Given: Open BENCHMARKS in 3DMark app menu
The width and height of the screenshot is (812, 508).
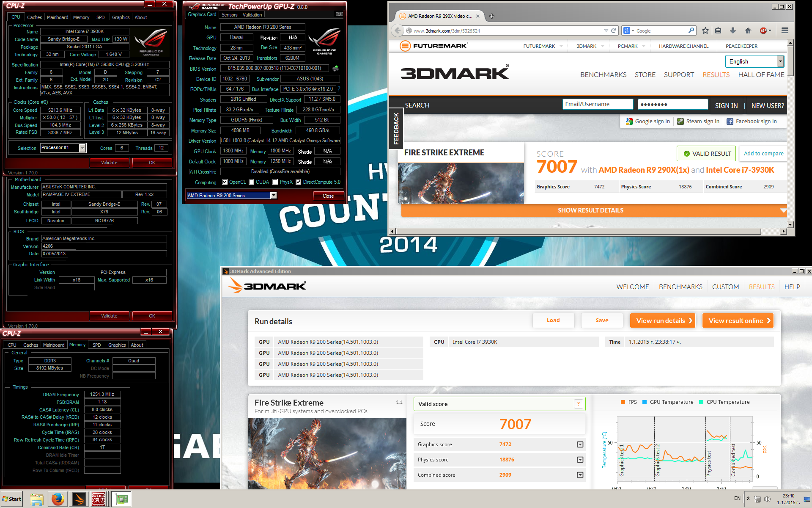Looking at the screenshot, I should (x=680, y=287).
